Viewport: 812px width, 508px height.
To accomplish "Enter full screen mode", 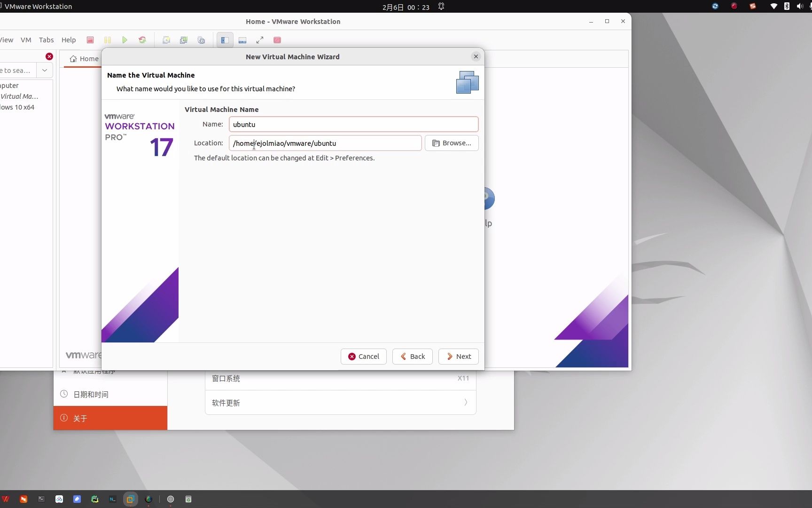I will click(260, 40).
